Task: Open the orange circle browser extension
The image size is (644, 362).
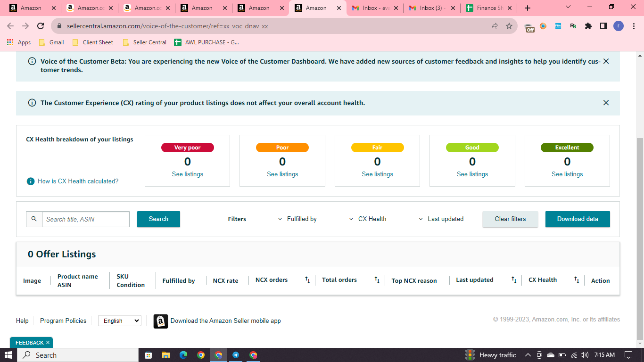Action: tap(543, 26)
